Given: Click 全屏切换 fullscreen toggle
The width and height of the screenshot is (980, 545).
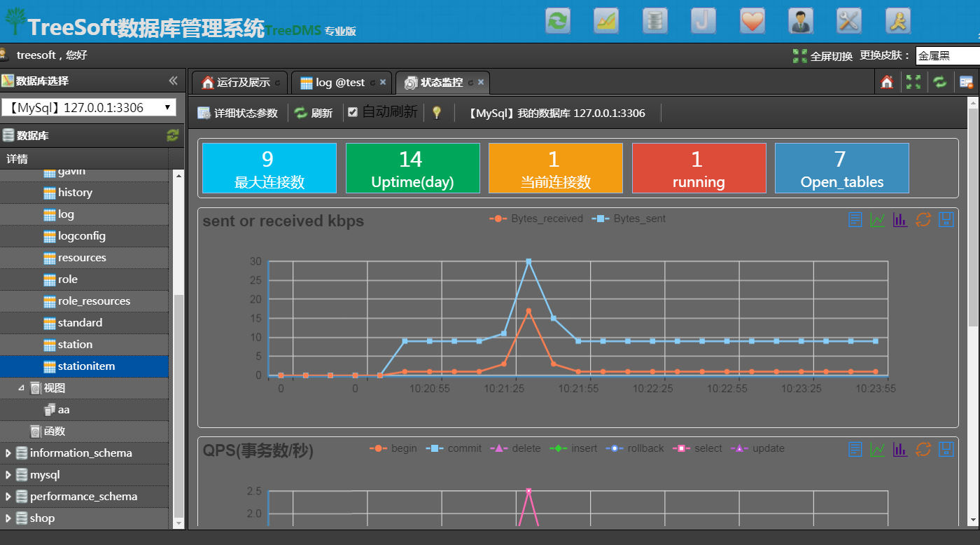Looking at the screenshot, I should 822,56.
